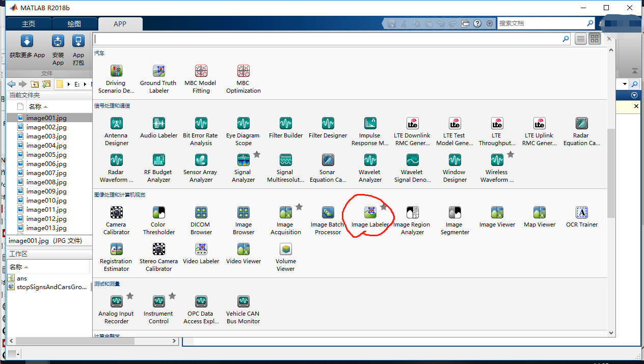
Task: Open MBC Optimization app
Action: 243,78
